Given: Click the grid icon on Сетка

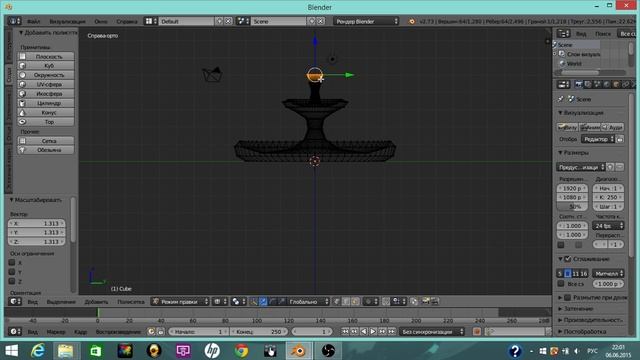Looking at the screenshot, I should 22,141.
